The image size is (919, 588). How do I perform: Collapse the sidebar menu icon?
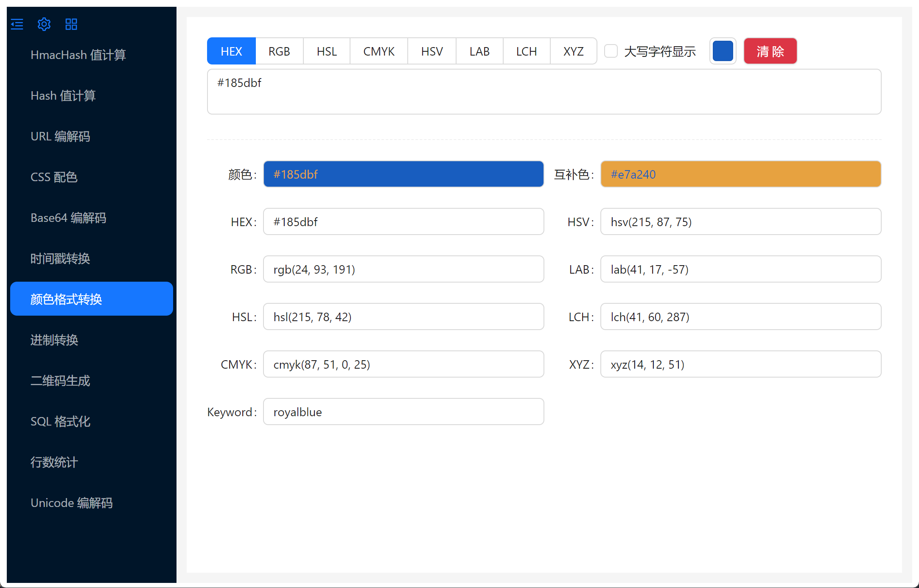point(17,24)
